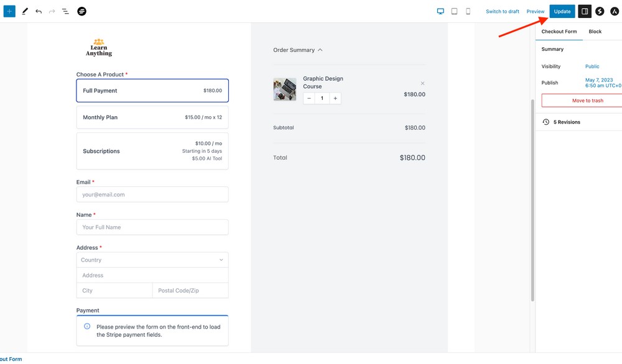The height and width of the screenshot is (364, 622).
Task: Select the Full Payment option
Action: [x=152, y=91]
